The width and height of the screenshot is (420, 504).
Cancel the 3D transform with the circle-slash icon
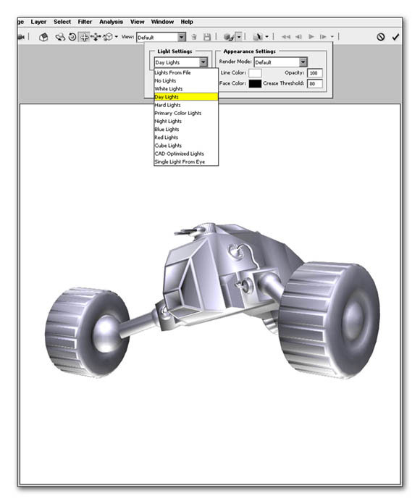point(381,37)
